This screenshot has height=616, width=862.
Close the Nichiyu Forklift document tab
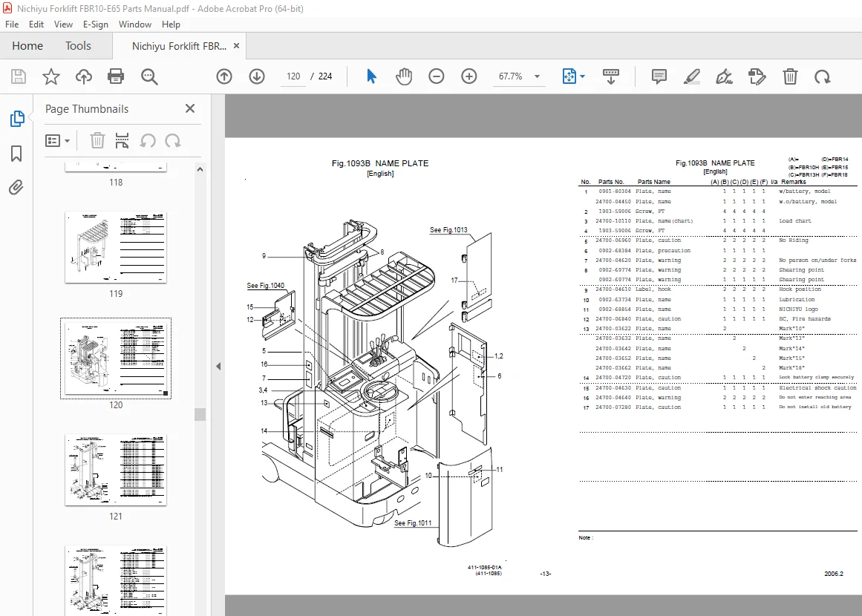(236, 45)
